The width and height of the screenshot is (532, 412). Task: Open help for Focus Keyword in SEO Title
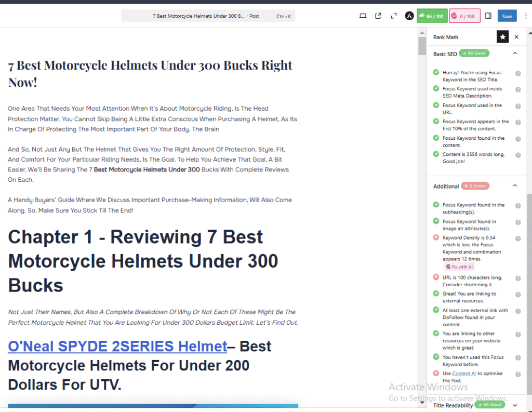518,73
